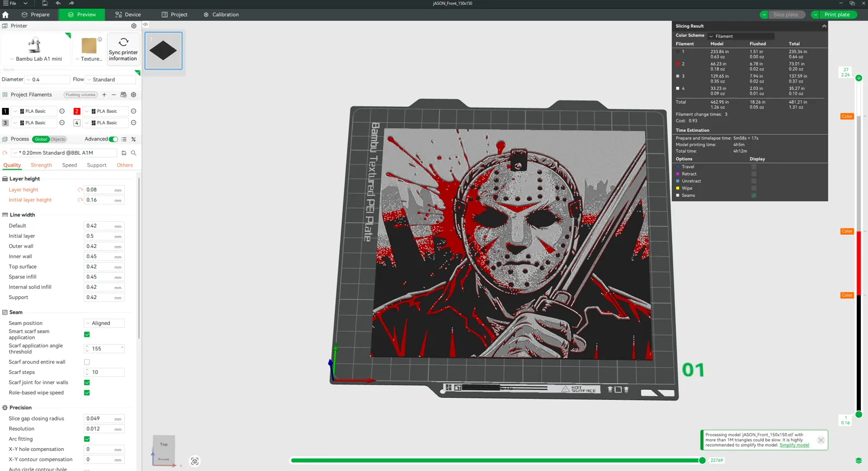Edit filament 1 PLA Basic preset
This screenshot has height=471, width=868.
(62, 111)
